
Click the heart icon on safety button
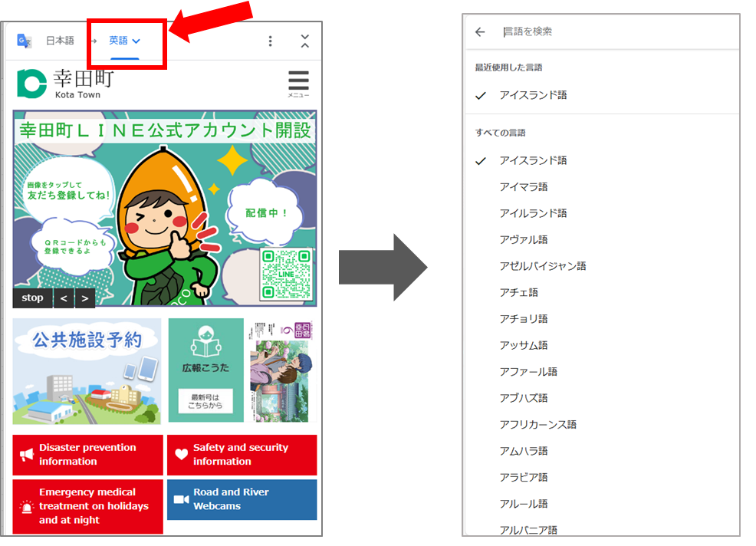click(181, 454)
